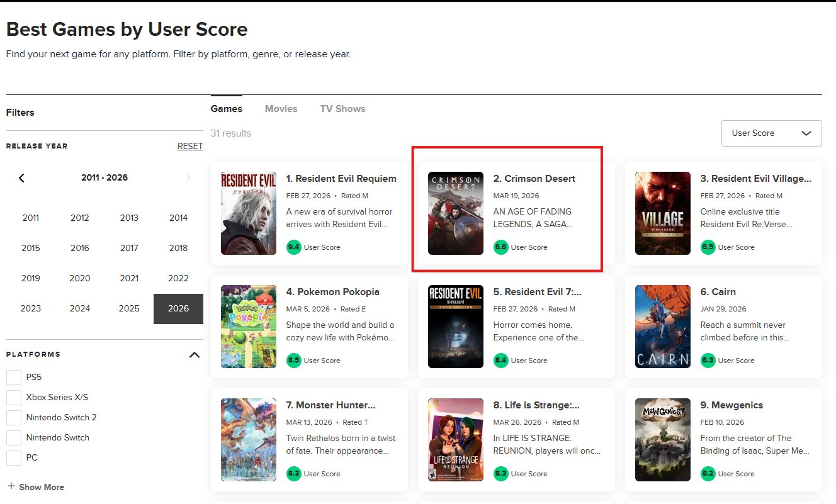Select the Nintendo Switch 2 checkbox
The image size is (836, 504).
[13, 417]
